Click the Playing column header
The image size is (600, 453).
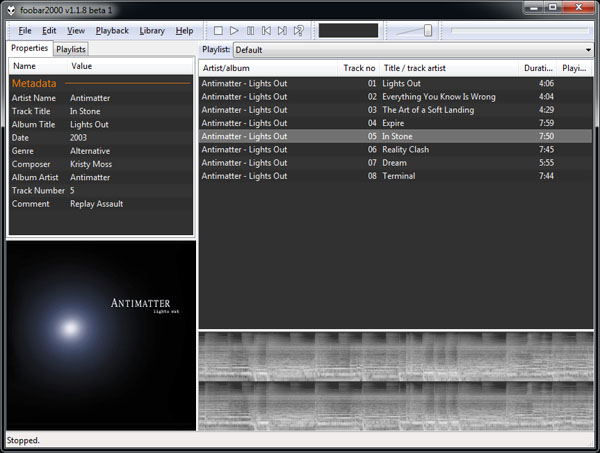coord(574,68)
